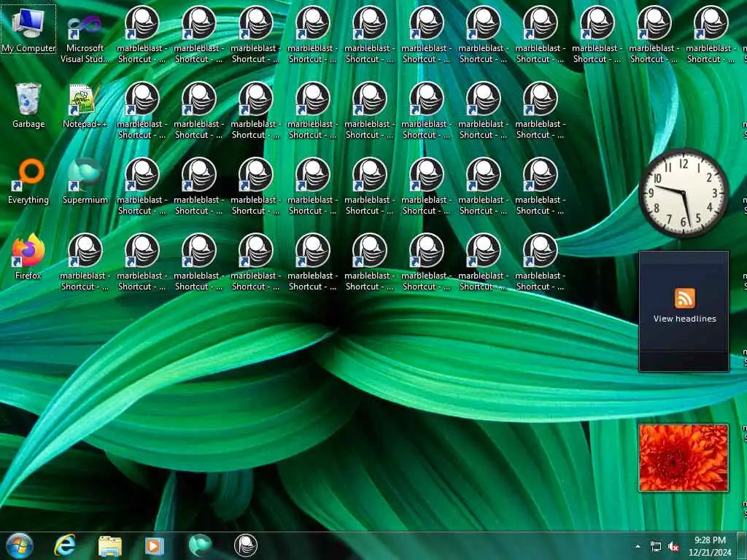Open the muted volume tray icon

click(x=673, y=547)
